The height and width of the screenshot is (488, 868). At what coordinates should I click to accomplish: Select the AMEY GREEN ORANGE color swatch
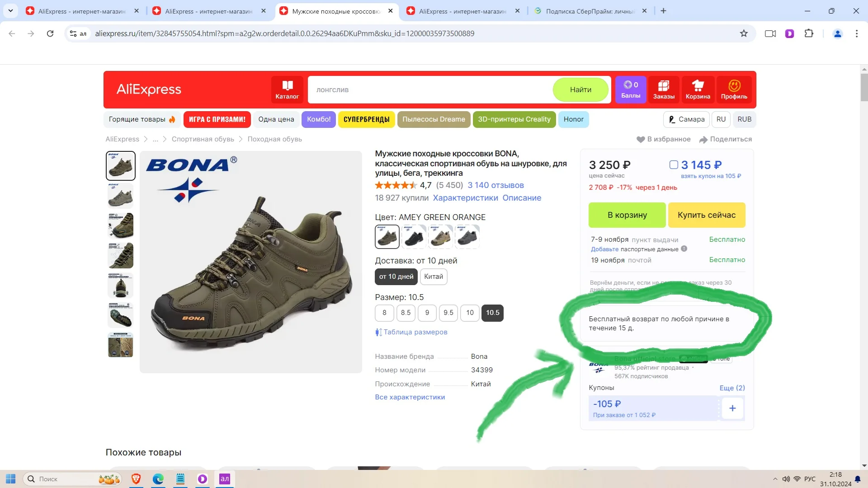387,237
